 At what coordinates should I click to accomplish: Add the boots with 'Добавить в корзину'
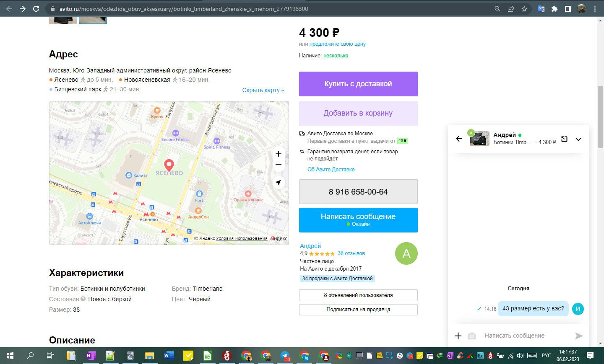click(358, 113)
